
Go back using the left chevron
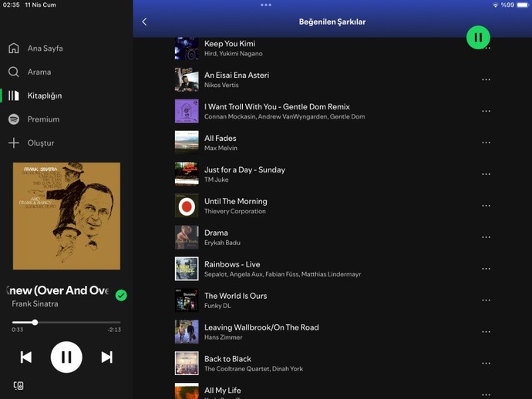click(x=144, y=22)
